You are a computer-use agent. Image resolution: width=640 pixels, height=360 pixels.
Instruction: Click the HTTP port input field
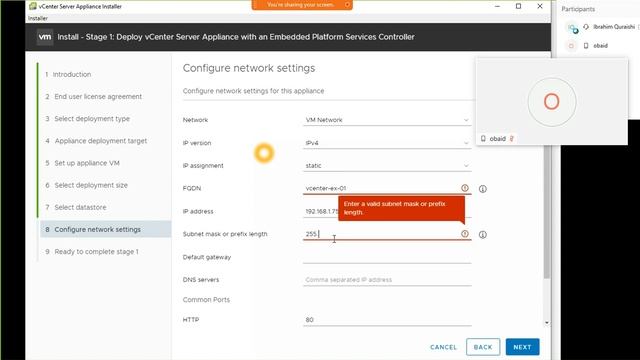387,320
